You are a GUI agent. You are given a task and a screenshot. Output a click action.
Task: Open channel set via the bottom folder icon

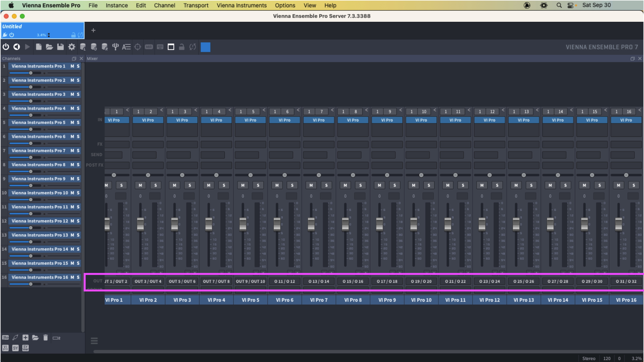[x=35, y=338]
